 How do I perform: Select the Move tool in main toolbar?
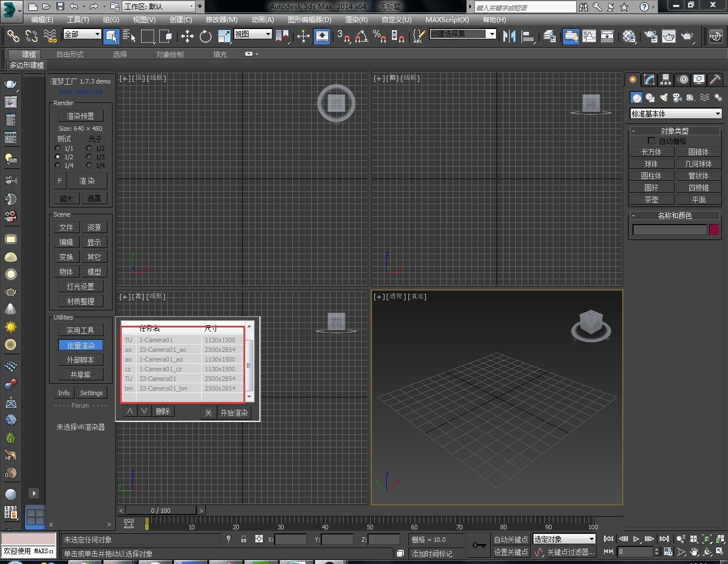[187, 37]
